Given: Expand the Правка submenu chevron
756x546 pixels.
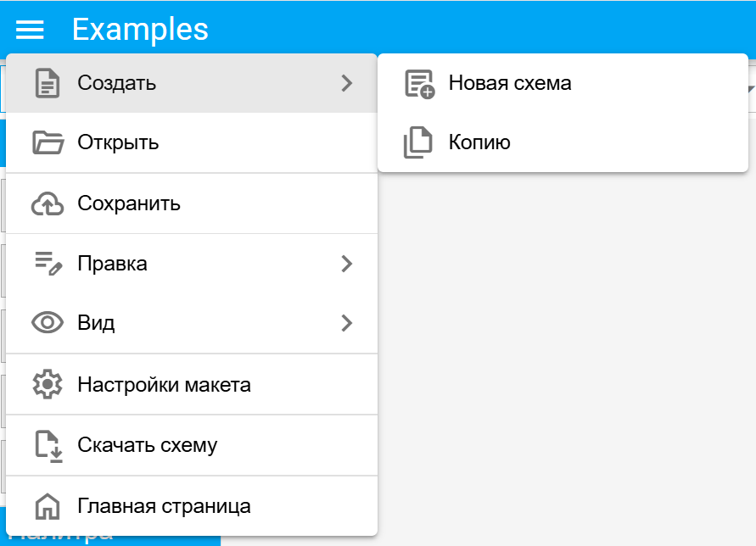Looking at the screenshot, I should (346, 263).
